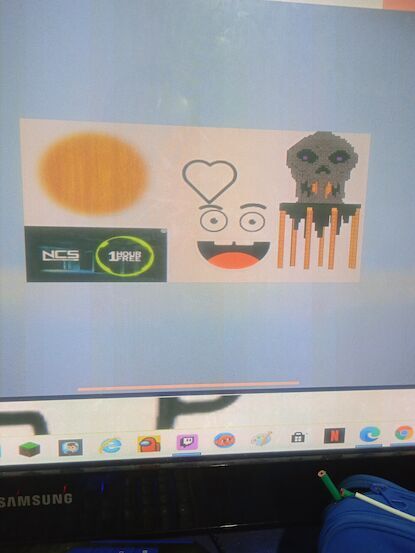The height and width of the screenshot is (553, 415).
Task: Click the orange progress bar near bottom
Action: click(189, 385)
